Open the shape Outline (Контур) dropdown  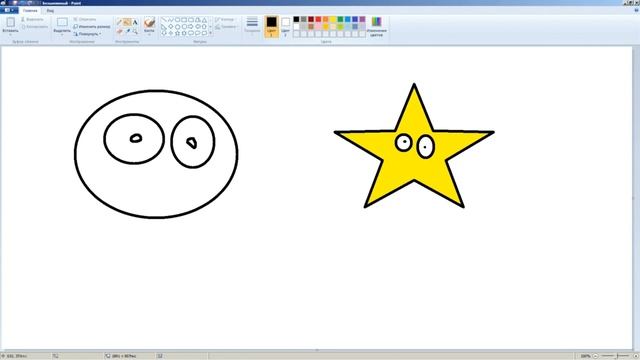pos(225,19)
